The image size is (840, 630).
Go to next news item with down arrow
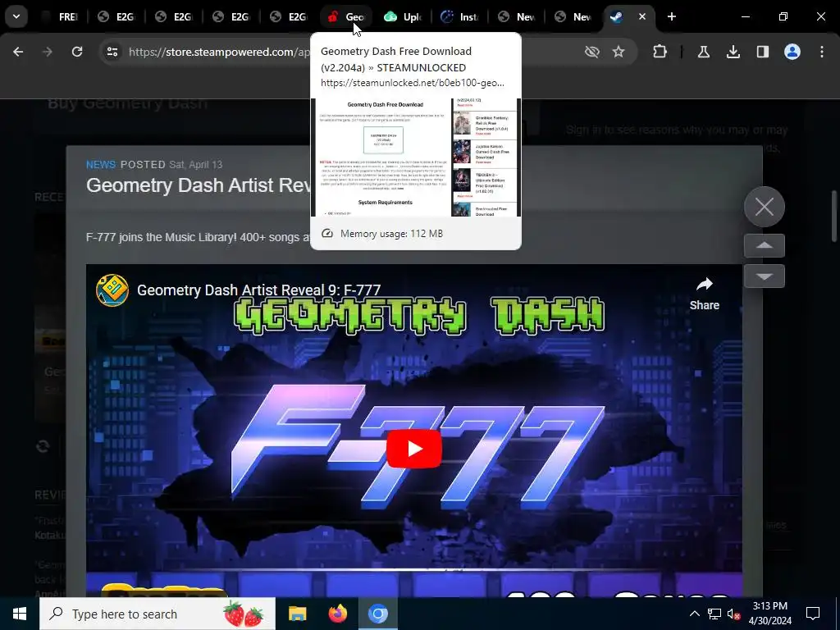pyautogui.click(x=765, y=276)
